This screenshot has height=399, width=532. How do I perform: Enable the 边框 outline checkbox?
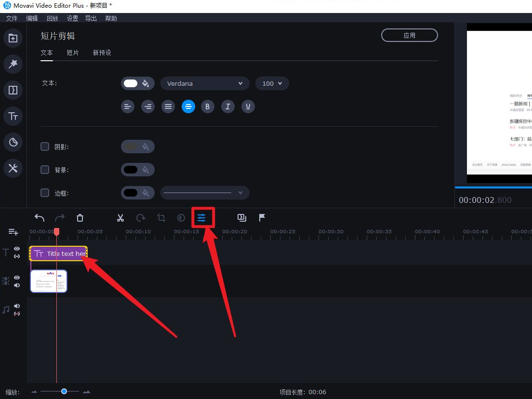[45, 193]
